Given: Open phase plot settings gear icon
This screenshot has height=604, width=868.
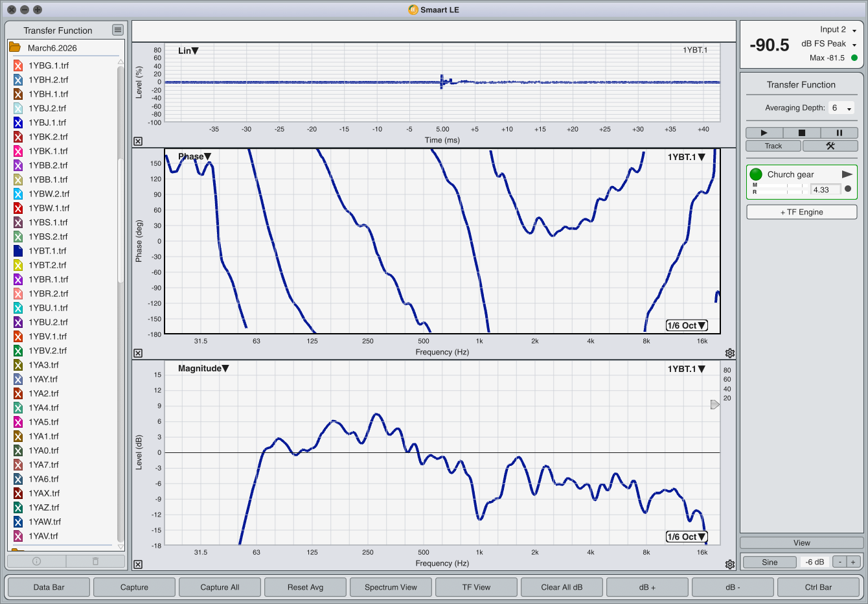Looking at the screenshot, I should (730, 353).
